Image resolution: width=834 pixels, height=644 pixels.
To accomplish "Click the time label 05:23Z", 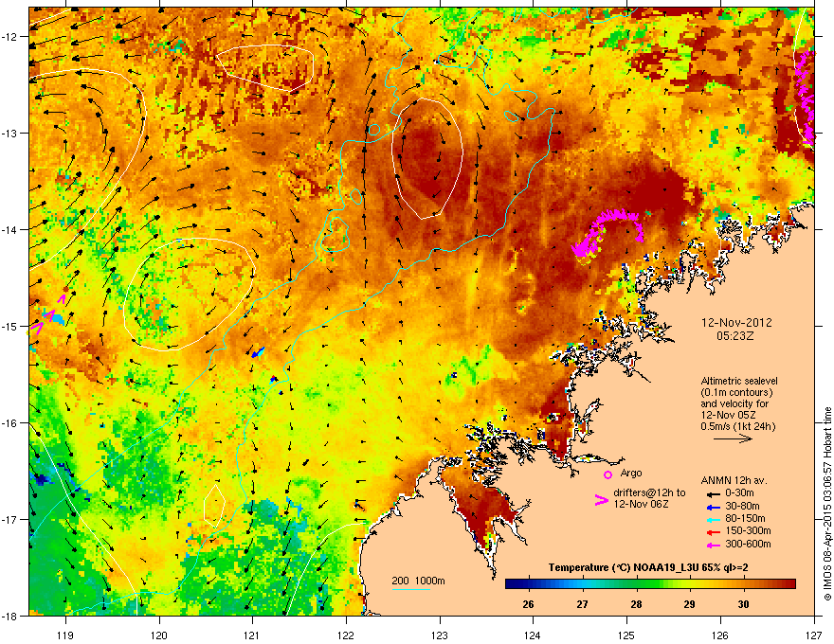I will tap(734, 336).
